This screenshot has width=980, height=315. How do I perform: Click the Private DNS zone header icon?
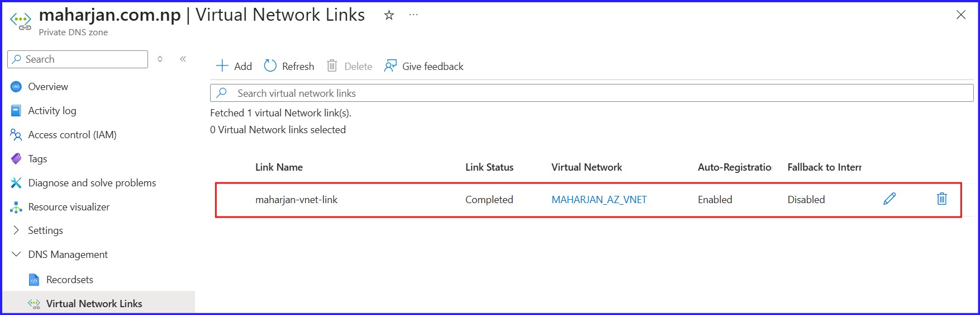point(21,21)
